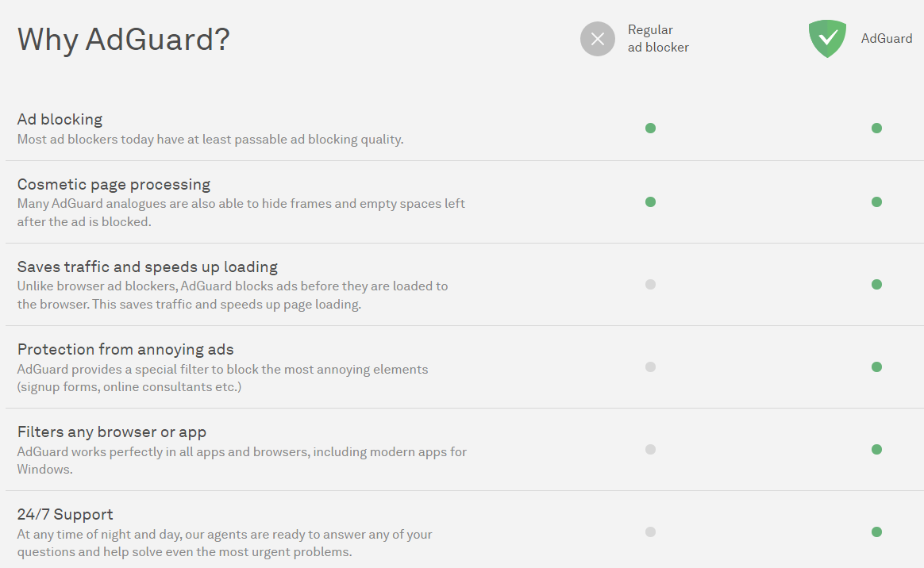
Task: Click regular blocker's gray dot for annoying ads protection
Action: 651,367
